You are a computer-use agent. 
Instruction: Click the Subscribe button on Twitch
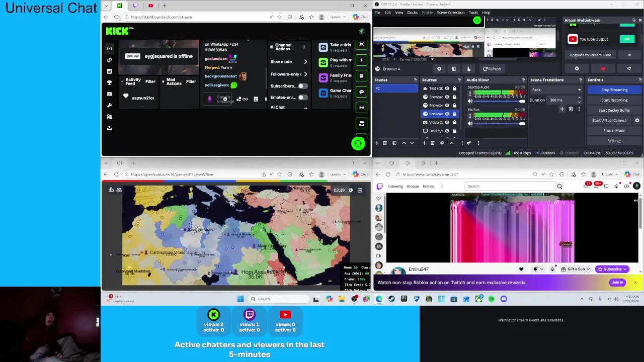coord(612,269)
